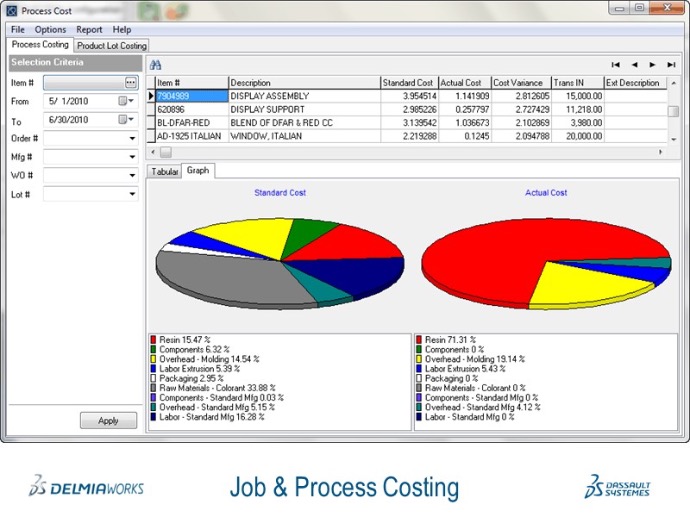Click red Resin swatch in Standard Cost legend

[x=153, y=340]
